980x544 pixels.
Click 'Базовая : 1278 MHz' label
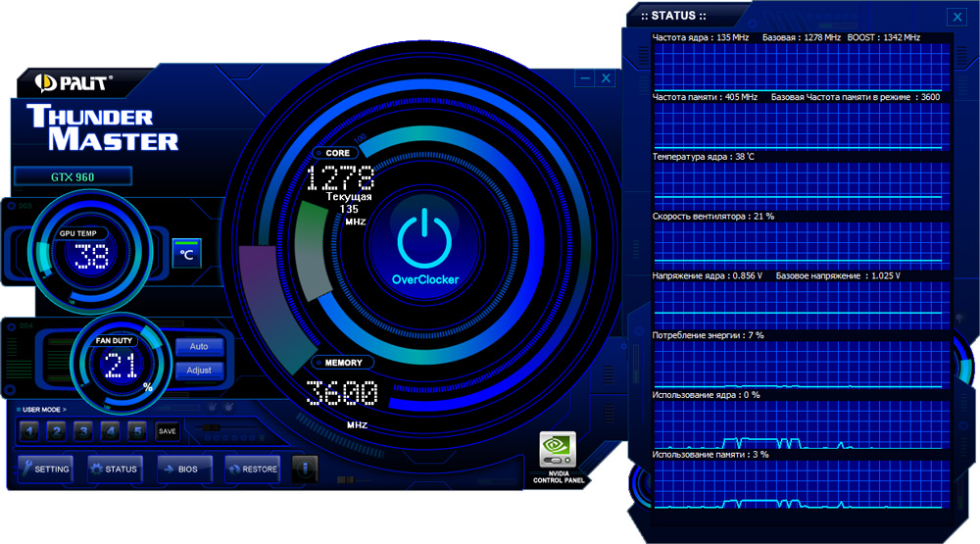click(802, 37)
